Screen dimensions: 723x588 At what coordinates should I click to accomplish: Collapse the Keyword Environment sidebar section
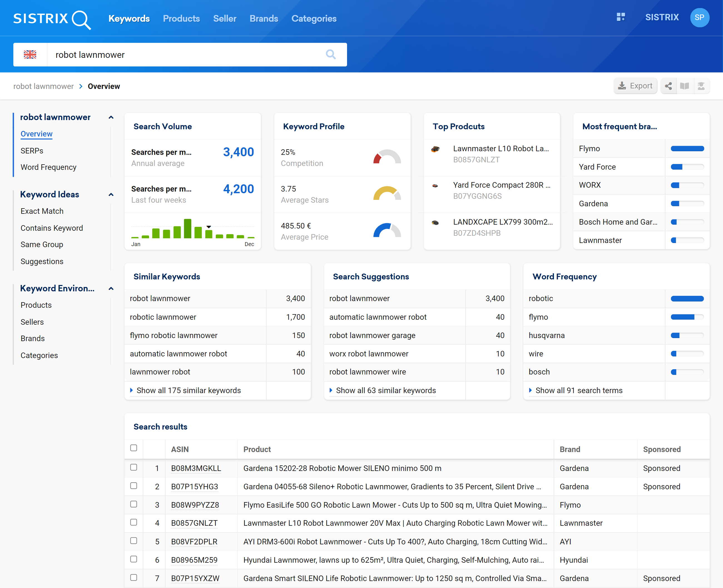[x=111, y=289]
